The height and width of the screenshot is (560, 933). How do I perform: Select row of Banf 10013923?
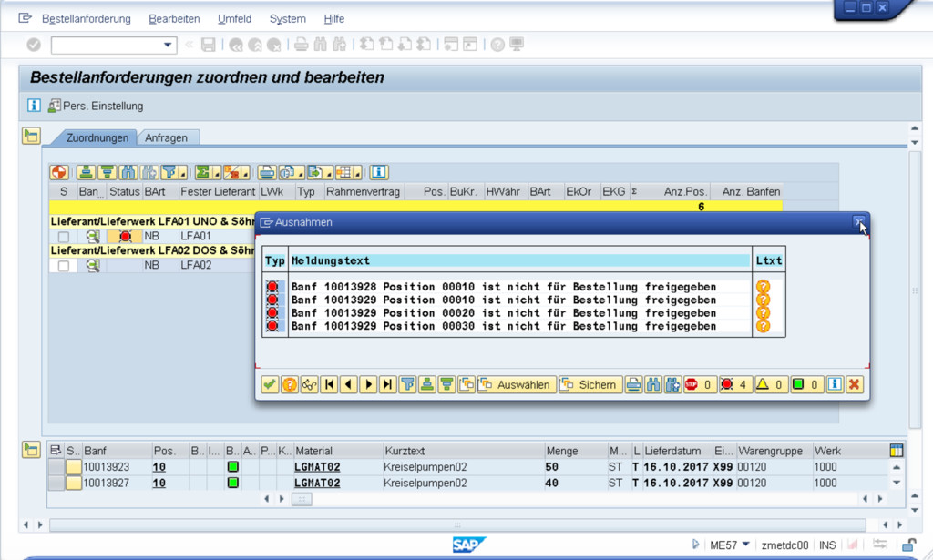pos(56,467)
